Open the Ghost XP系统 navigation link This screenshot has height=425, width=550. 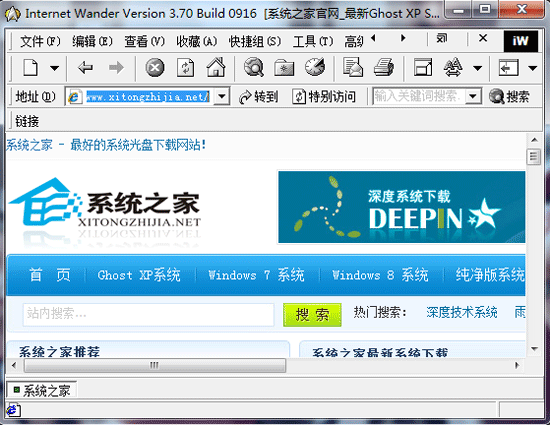[x=139, y=275]
